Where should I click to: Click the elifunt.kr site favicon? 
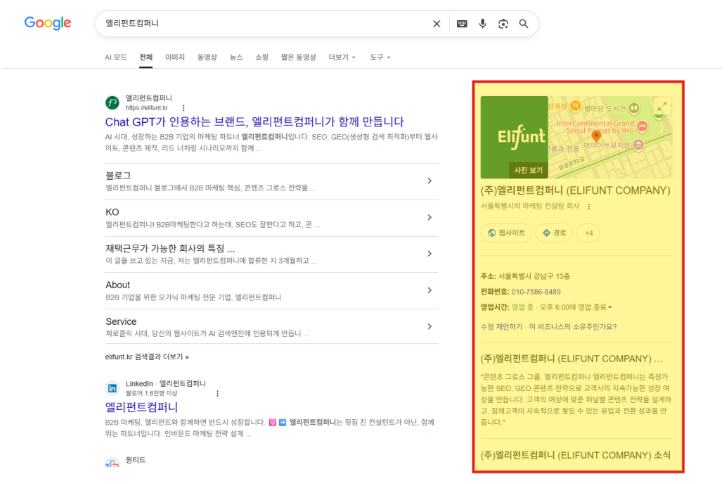pos(112,102)
